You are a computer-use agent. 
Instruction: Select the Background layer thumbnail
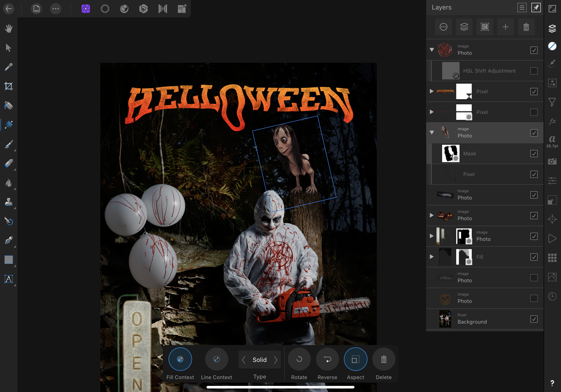(x=445, y=319)
